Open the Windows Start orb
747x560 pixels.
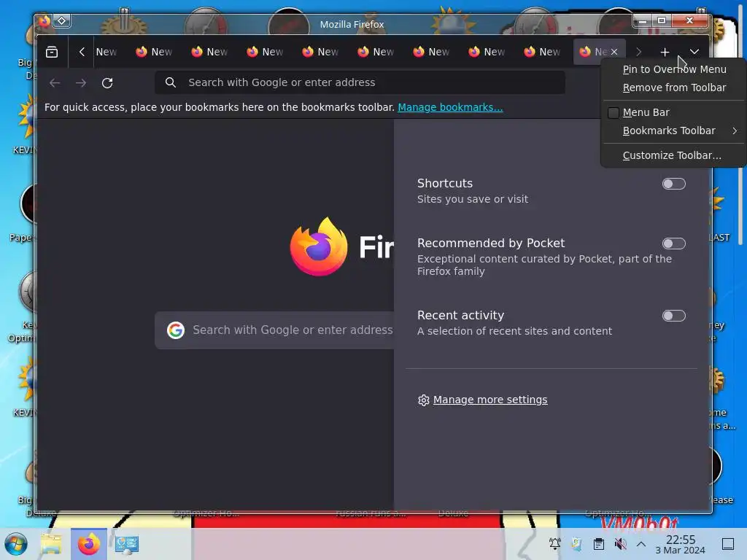(16, 544)
